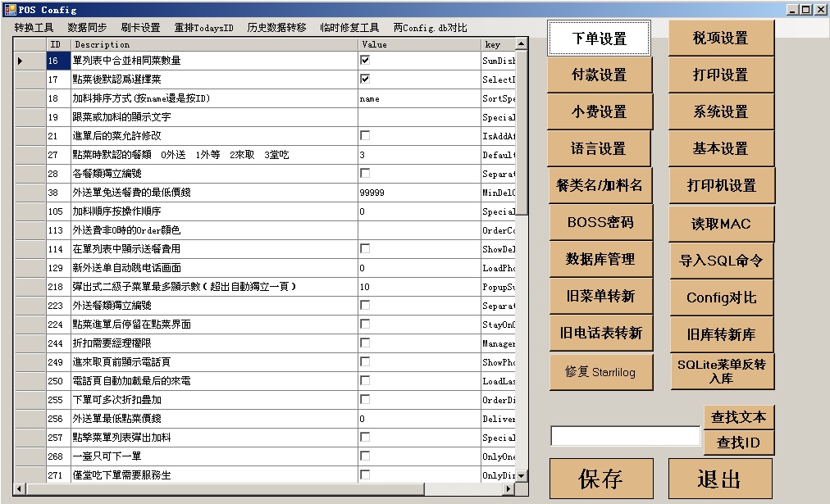
Task: Uncheck the checkbox in row ID 17
Action: (365, 79)
